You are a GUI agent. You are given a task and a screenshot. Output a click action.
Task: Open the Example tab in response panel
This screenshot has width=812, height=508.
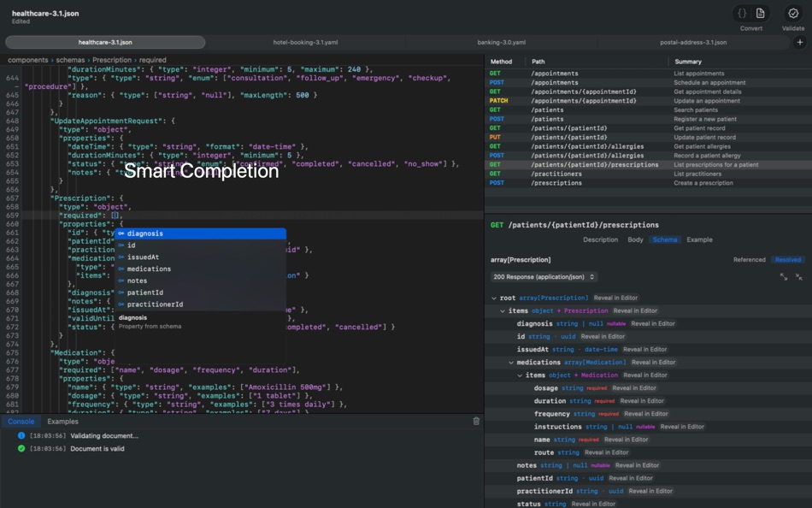(700, 239)
